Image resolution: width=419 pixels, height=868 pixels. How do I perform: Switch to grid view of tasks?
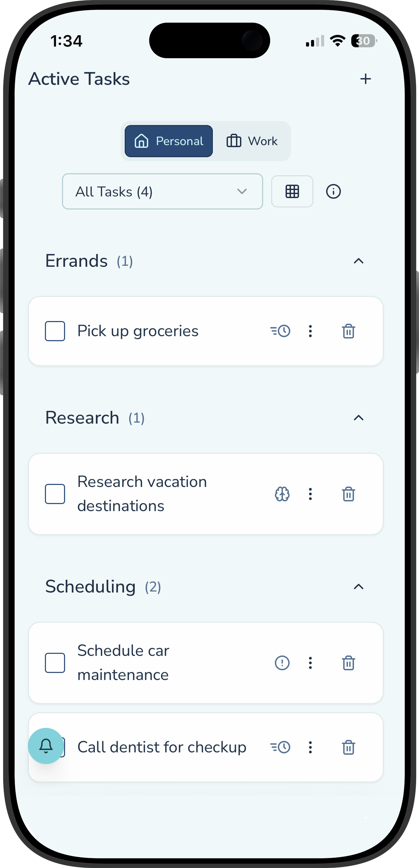(292, 191)
